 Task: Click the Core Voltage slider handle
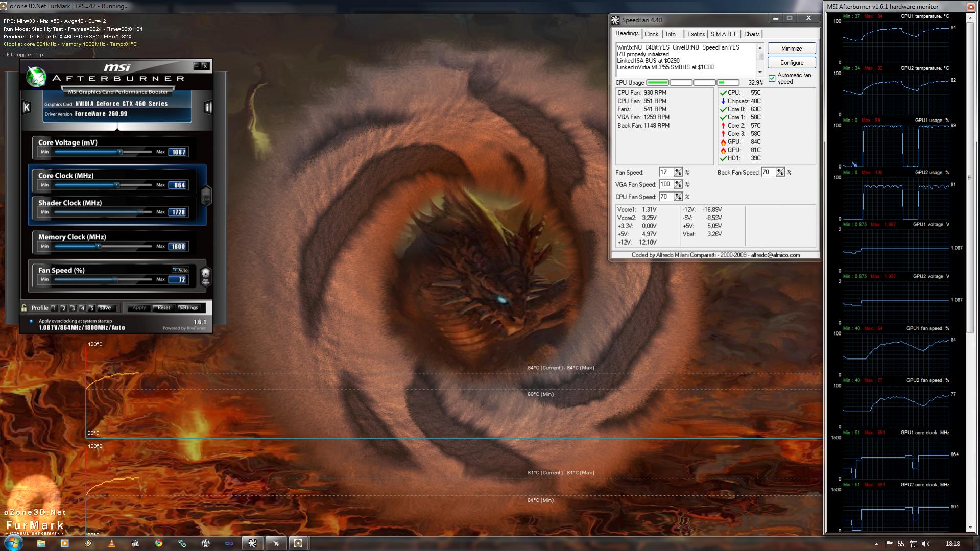[120, 152]
